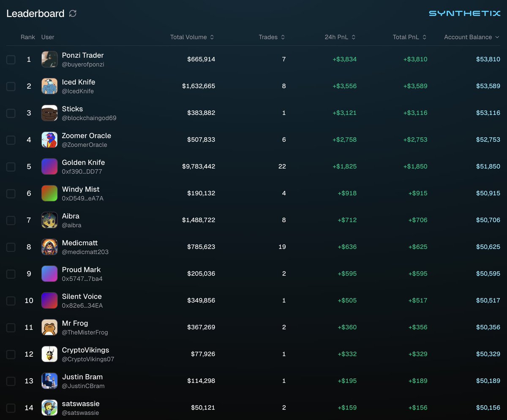
Task: Open the @blockchaingod69 handle link
Action: tap(89, 118)
